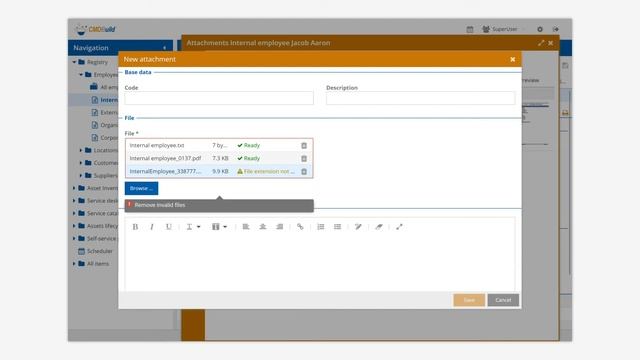Delete the InternalEmployee_338777 file row
The image size is (640, 360).
(x=304, y=172)
